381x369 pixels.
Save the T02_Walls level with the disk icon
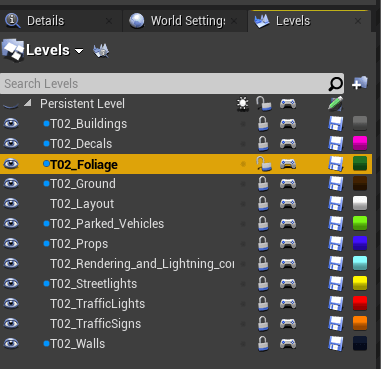pyautogui.click(x=336, y=344)
